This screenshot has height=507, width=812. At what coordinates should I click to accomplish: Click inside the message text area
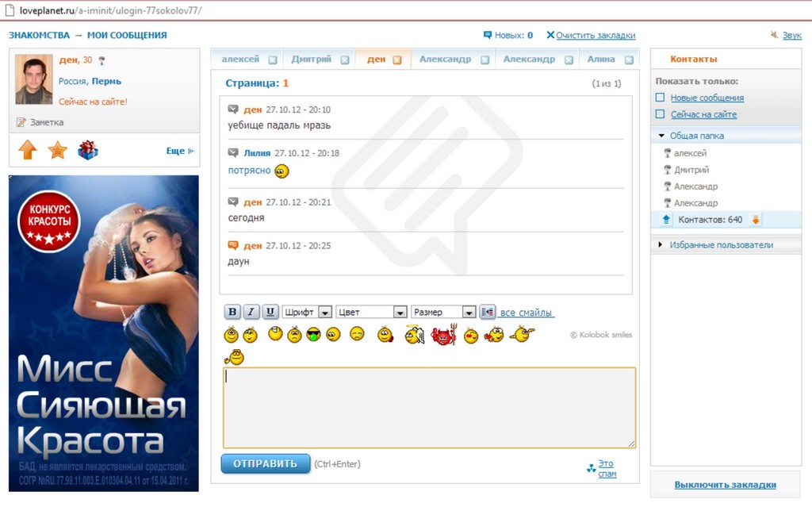tap(429, 407)
